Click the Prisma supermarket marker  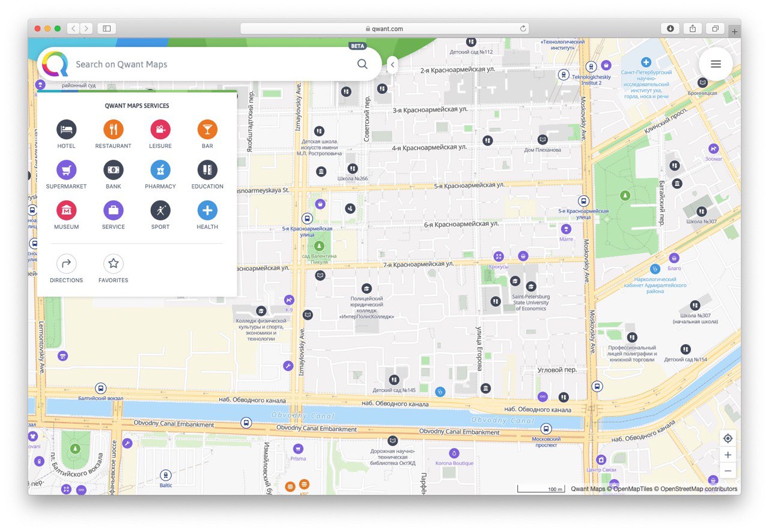tap(298, 449)
